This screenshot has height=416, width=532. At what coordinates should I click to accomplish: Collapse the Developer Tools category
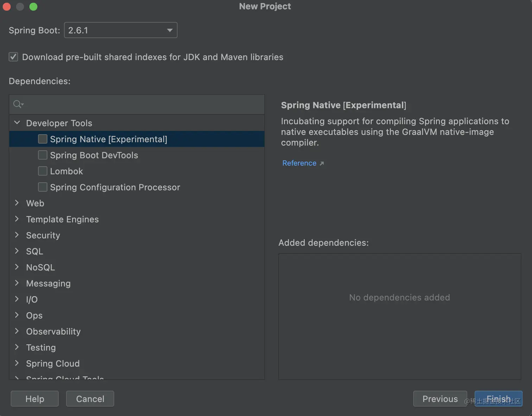tap(17, 123)
